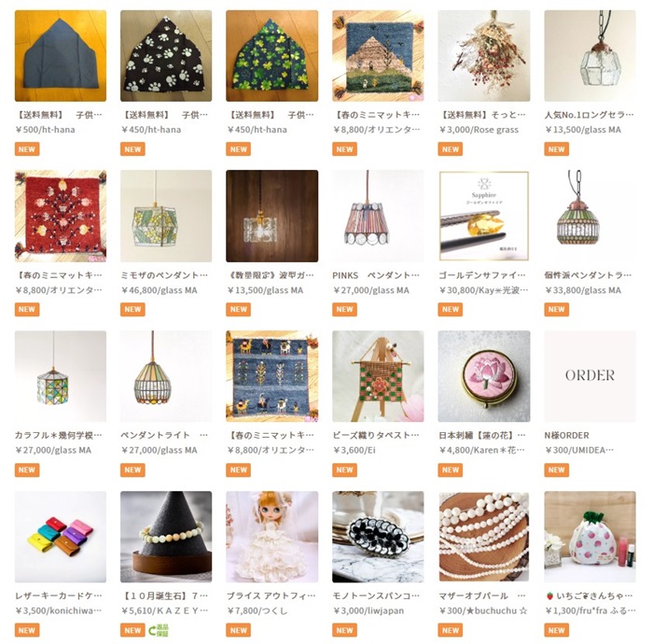Viewport: 653px width, 644px height.
Task: Open the dried flower swag thumbnail
Action: [484, 56]
